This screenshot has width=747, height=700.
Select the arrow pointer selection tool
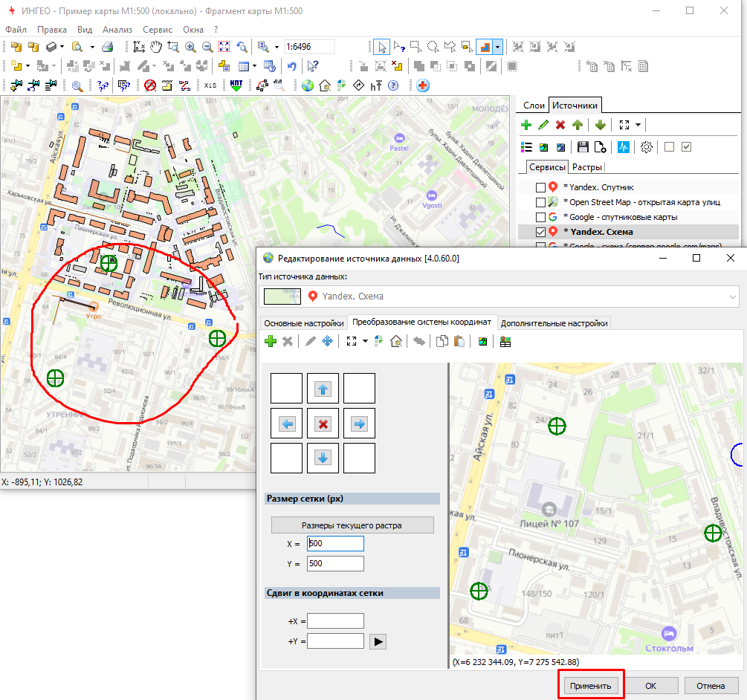pyautogui.click(x=381, y=47)
